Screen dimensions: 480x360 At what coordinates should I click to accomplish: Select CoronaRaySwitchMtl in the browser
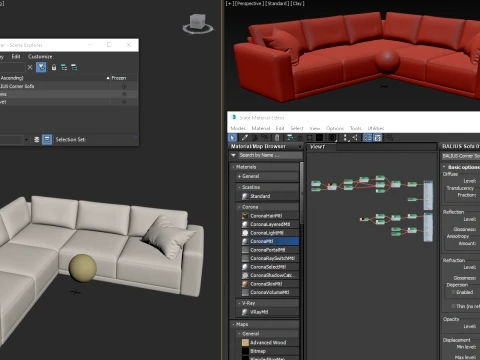(270, 258)
